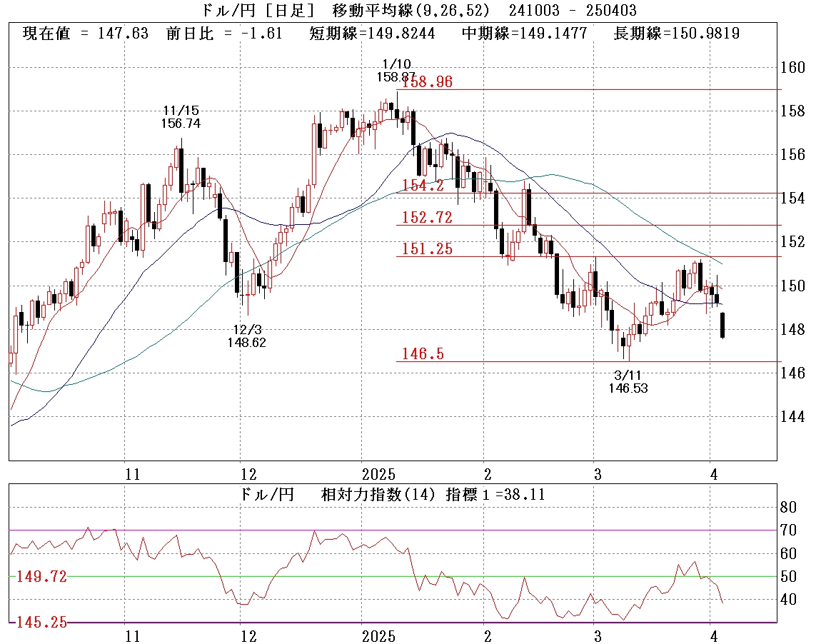This screenshot has width=836, height=644.
Task: Select the red 151.25 level label
Action: tap(427, 249)
